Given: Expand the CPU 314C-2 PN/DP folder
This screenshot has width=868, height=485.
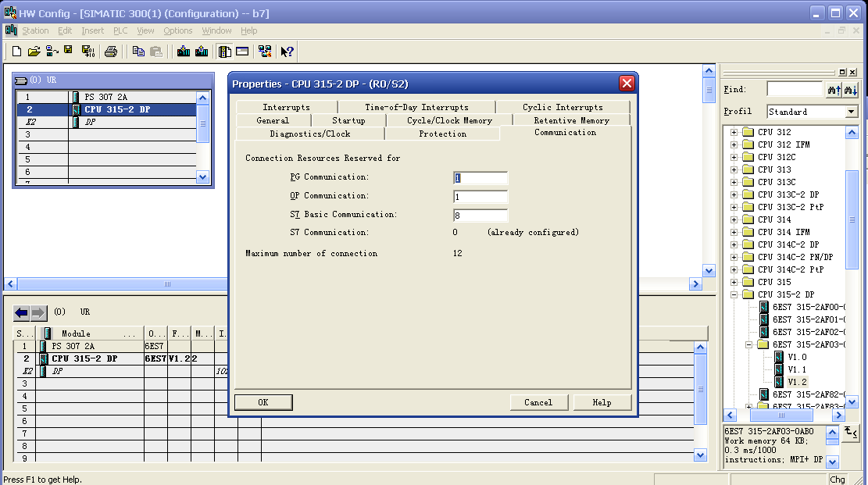Looking at the screenshot, I should tap(734, 257).
